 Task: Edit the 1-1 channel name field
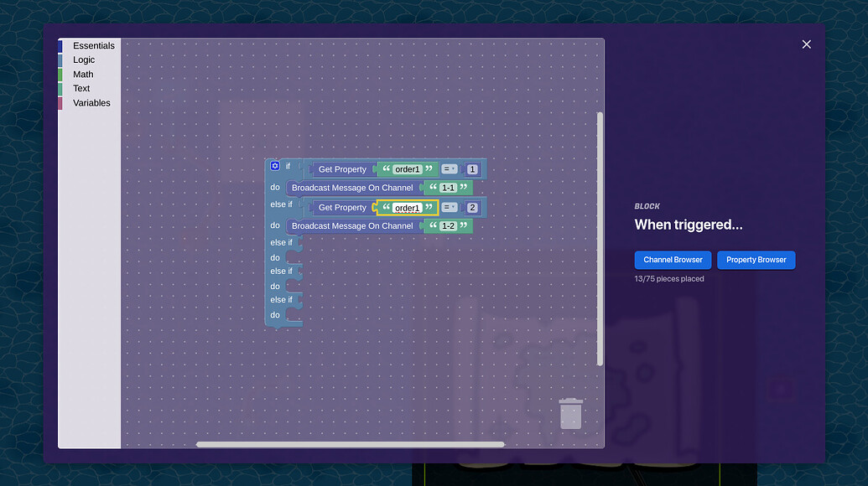click(x=448, y=187)
